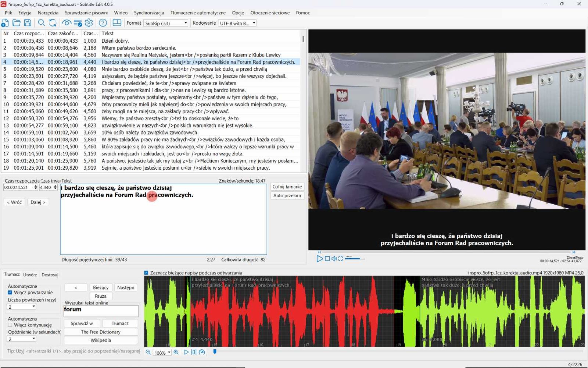Open the Synchronizacja menu

[149, 13]
